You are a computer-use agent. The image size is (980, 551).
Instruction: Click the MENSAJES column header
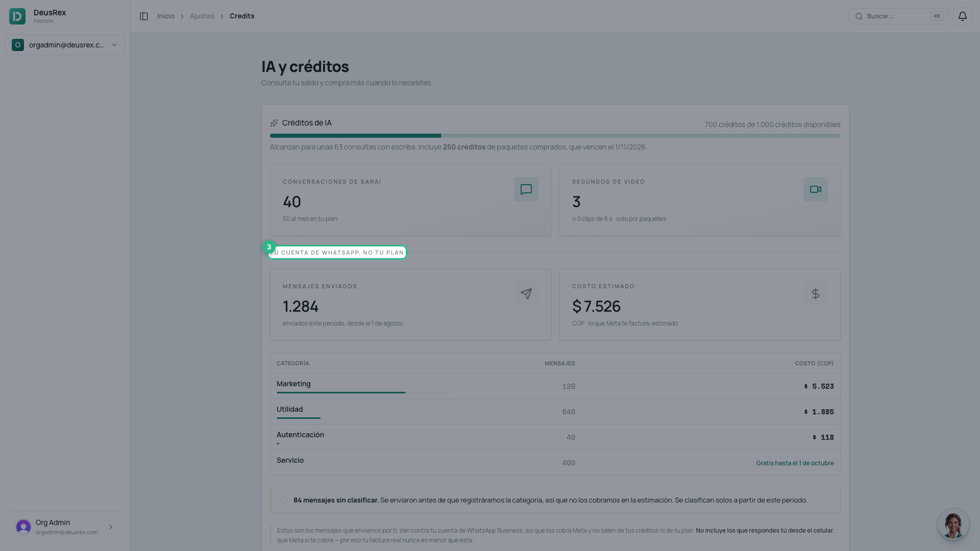[560, 363]
